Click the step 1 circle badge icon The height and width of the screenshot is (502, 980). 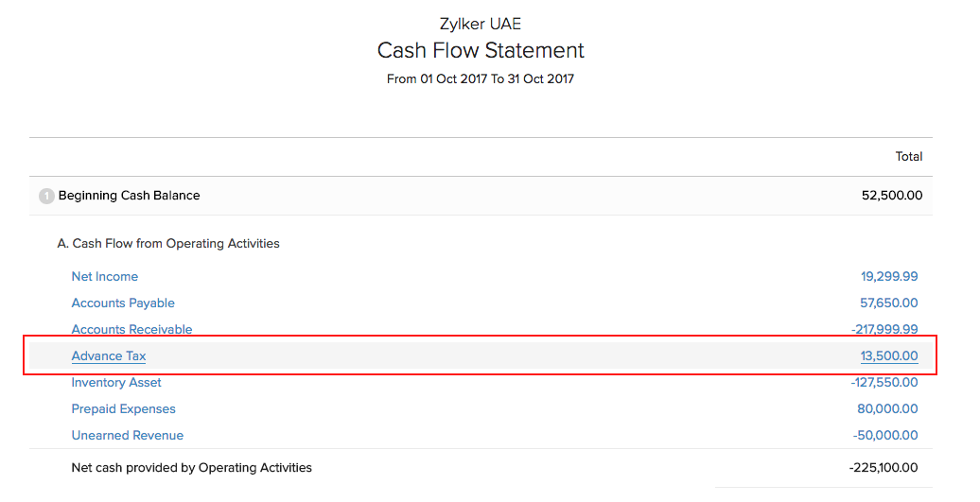46,196
